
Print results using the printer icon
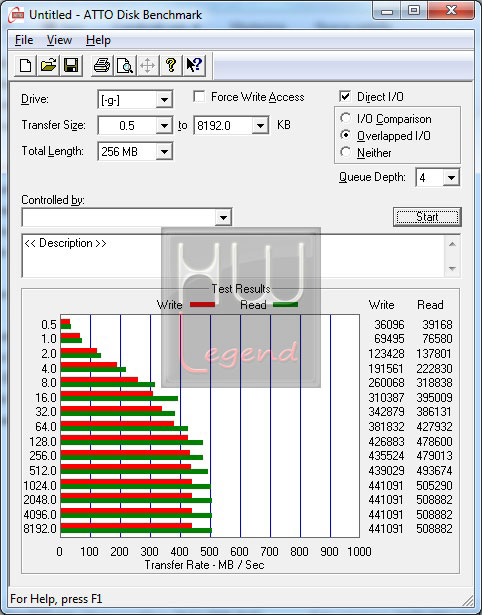(x=102, y=65)
